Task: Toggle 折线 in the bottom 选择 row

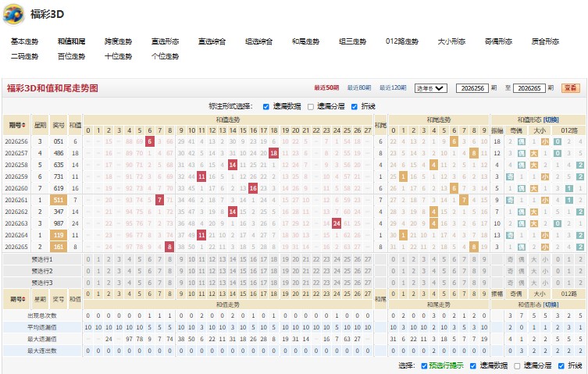Action: (561, 365)
